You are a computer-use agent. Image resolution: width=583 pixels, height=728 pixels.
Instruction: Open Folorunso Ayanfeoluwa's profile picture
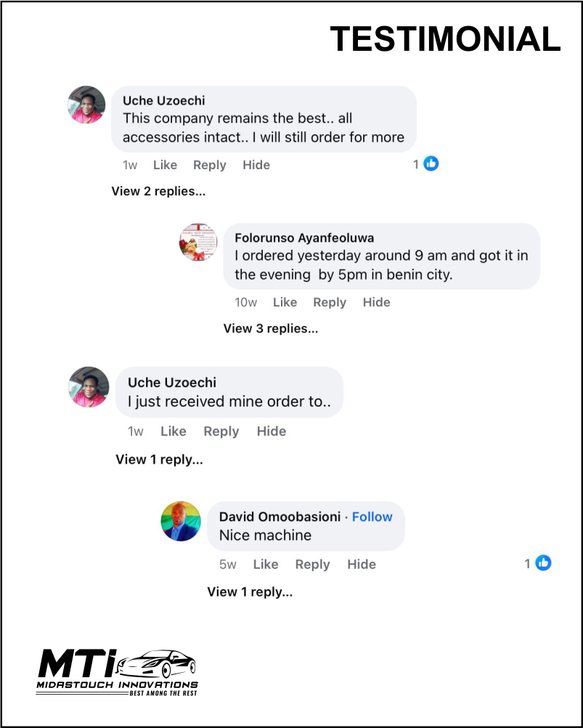pos(198,242)
